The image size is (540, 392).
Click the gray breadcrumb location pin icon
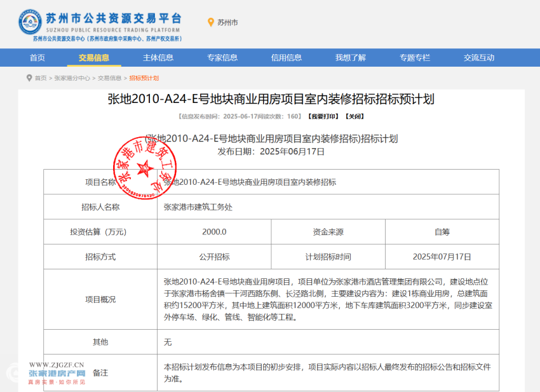tap(29, 78)
